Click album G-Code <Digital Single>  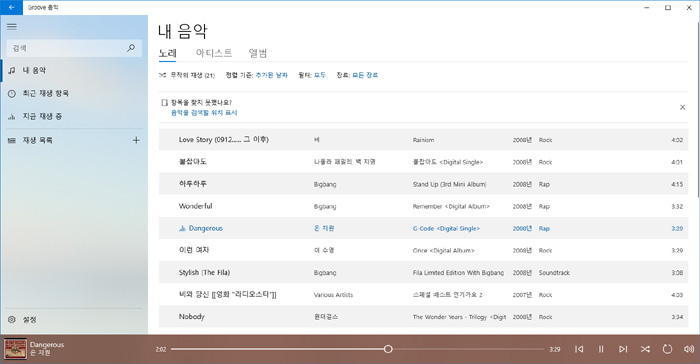point(446,228)
